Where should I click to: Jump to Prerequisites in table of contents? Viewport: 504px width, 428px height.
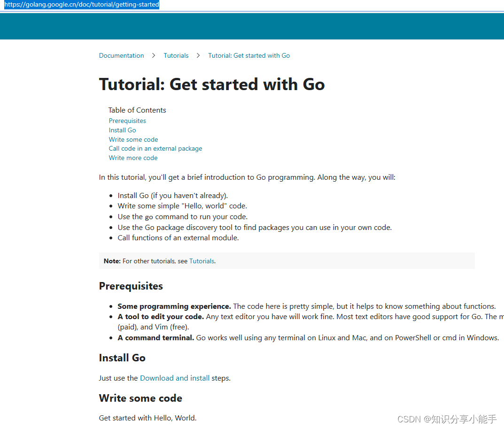tap(127, 121)
